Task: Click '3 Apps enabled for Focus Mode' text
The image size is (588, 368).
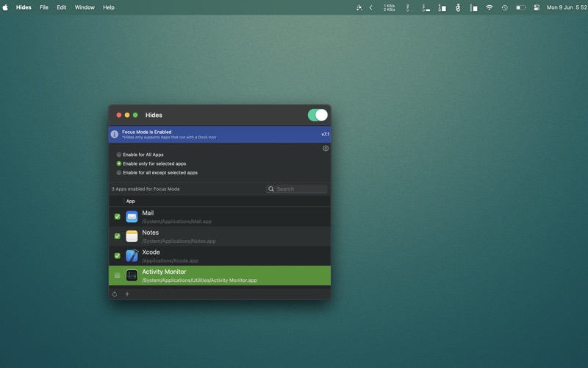Action: coord(146,189)
